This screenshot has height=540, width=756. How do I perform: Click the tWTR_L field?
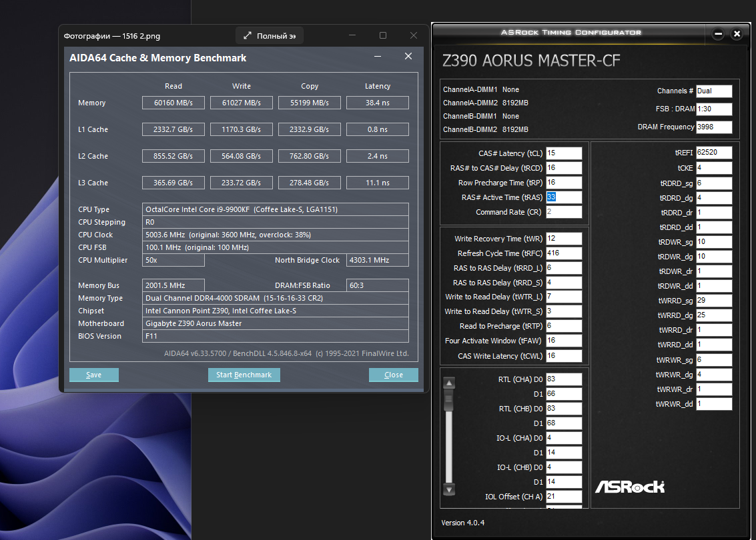[564, 297]
